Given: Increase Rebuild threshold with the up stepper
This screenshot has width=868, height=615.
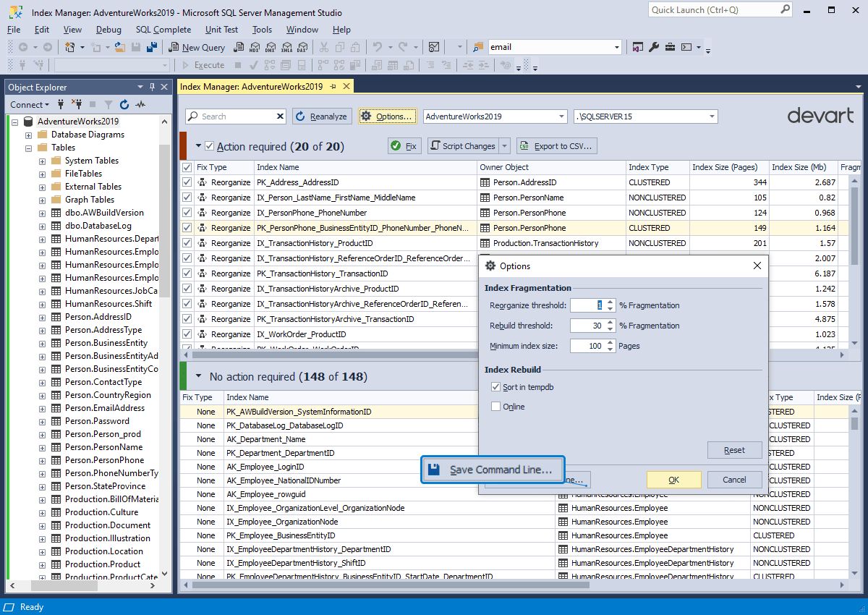Looking at the screenshot, I should click(x=610, y=323).
